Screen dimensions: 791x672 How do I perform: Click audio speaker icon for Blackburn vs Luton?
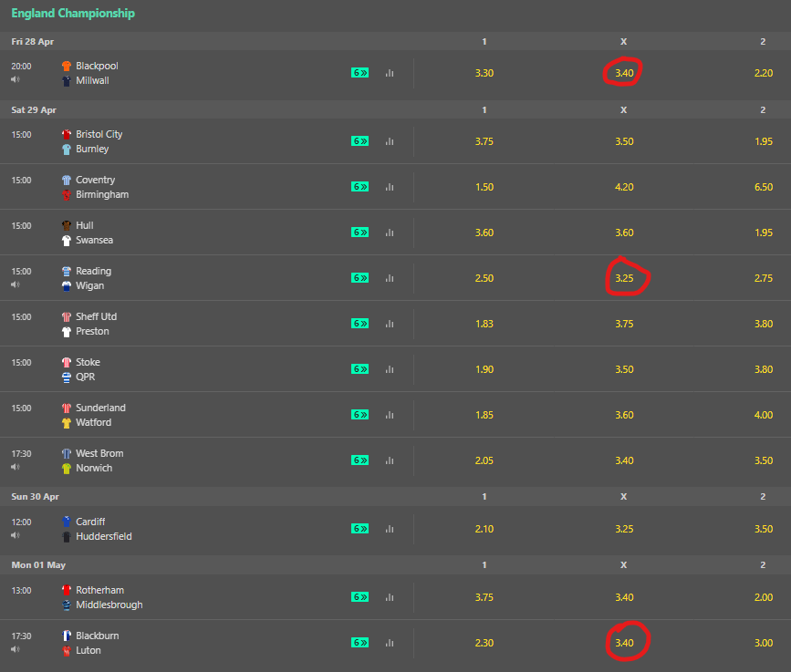point(16,650)
